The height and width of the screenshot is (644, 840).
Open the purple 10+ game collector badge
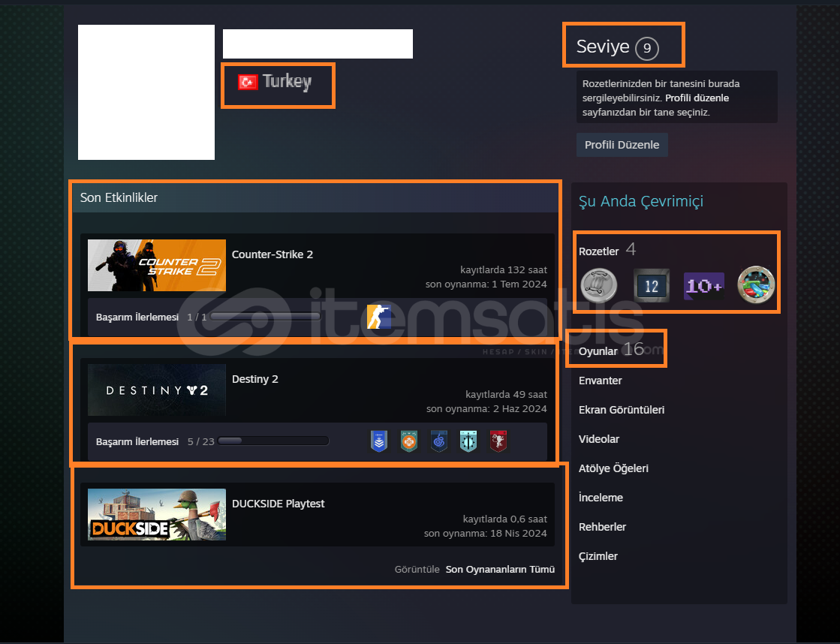(704, 285)
